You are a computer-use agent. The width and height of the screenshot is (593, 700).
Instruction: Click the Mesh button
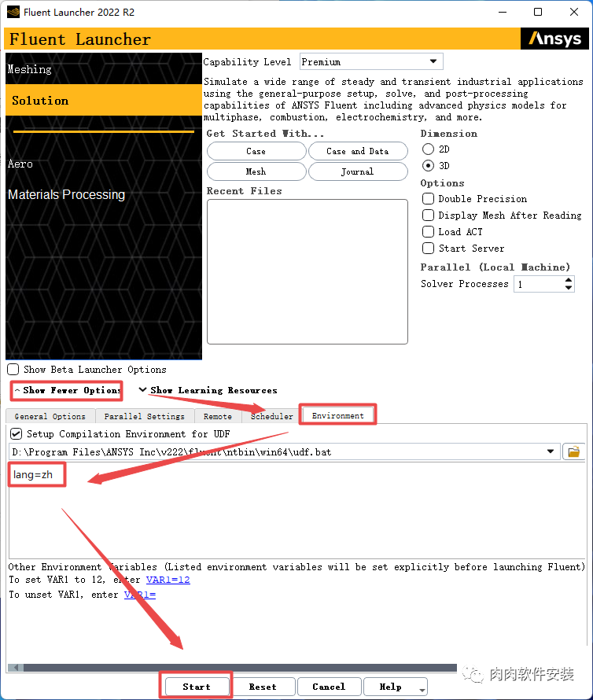point(256,171)
